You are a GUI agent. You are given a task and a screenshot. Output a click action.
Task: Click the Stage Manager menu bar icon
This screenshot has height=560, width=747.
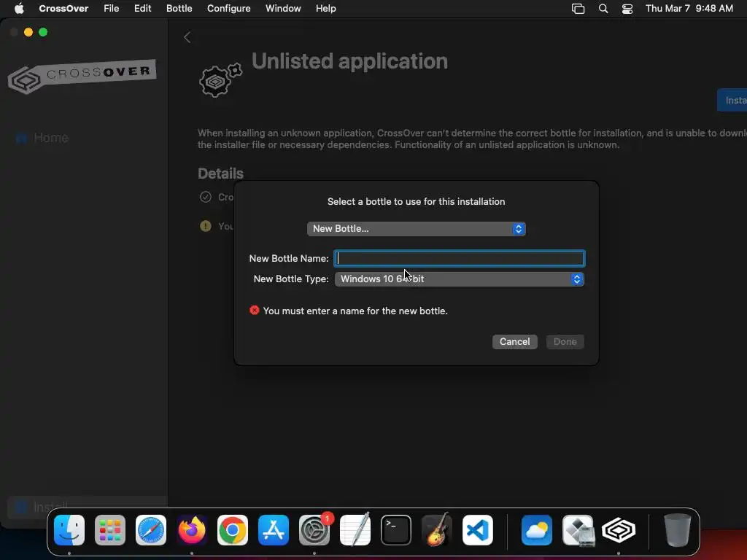[578, 9]
